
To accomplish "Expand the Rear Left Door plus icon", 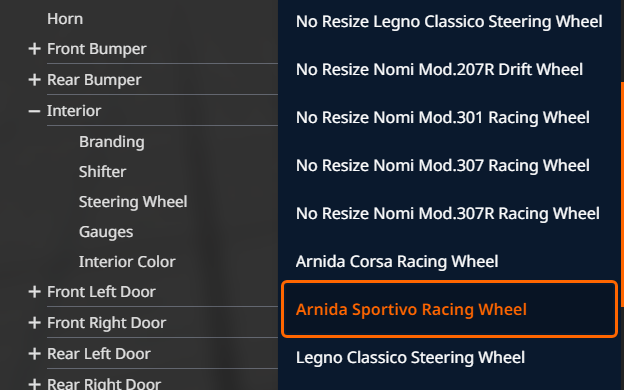I will pyautogui.click(x=35, y=354).
